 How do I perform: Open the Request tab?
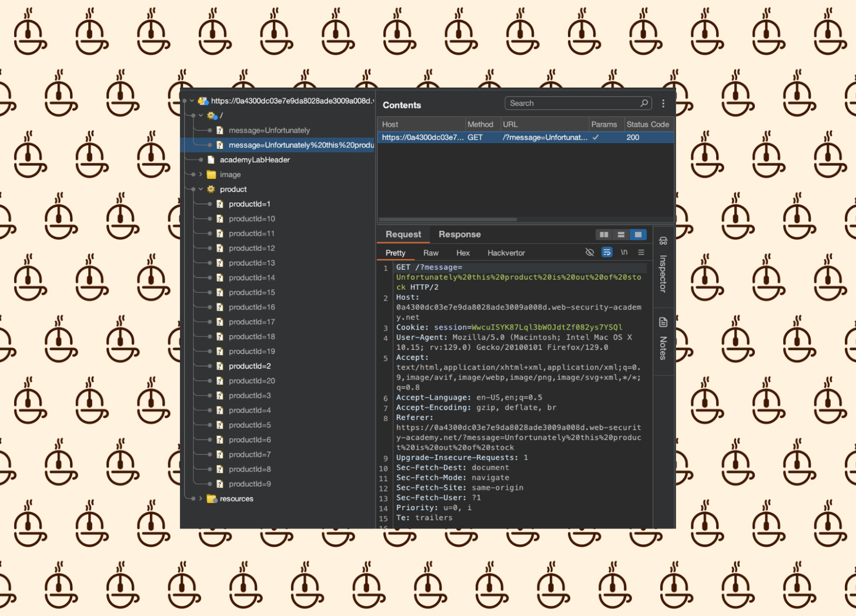(403, 235)
